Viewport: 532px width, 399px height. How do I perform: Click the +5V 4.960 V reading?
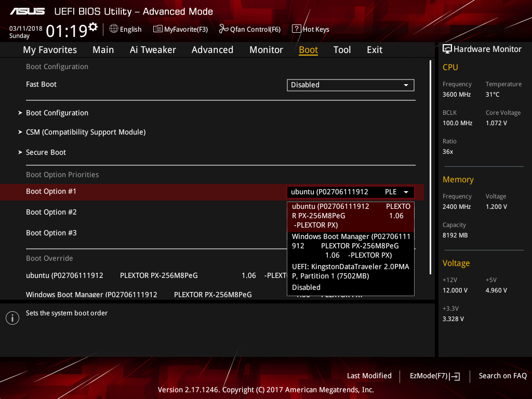pyautogui.click(x=496, y=290)
